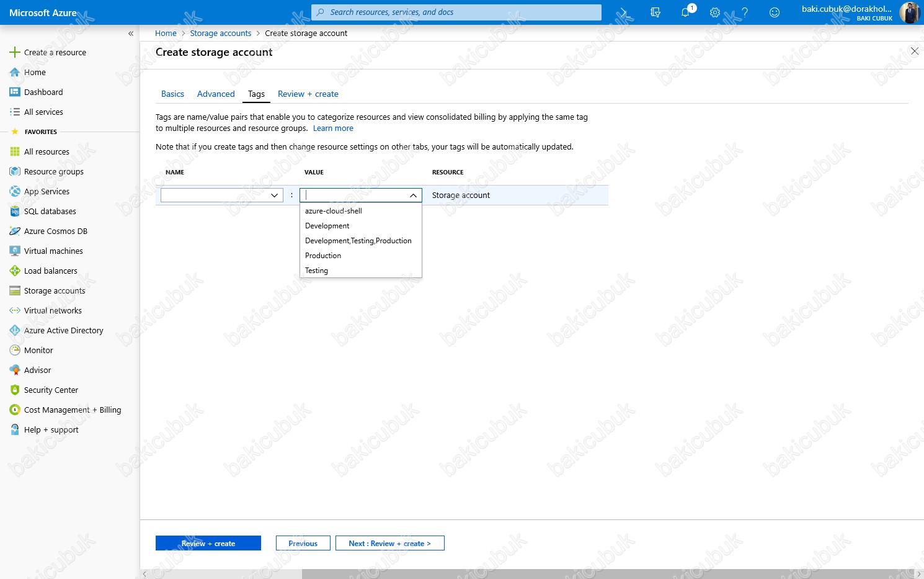Viewport: 924px width, 579px height.
Task: Open Load balancers icon
Action: point(15,271)
